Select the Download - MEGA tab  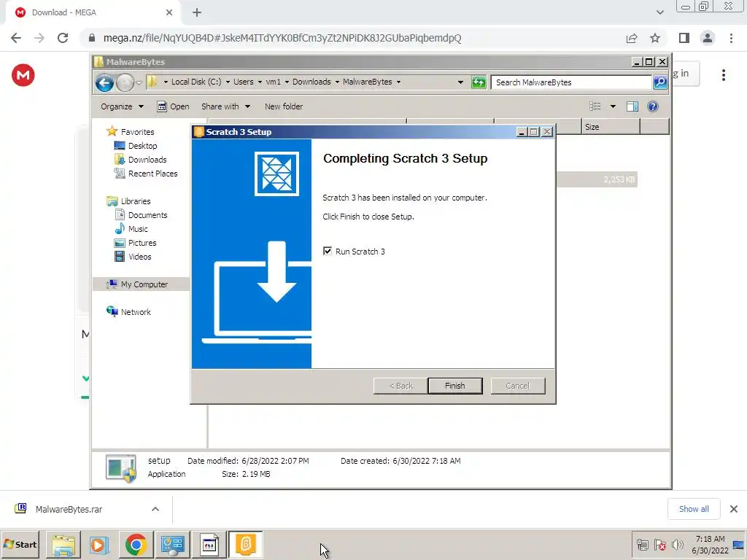point(93,13)
